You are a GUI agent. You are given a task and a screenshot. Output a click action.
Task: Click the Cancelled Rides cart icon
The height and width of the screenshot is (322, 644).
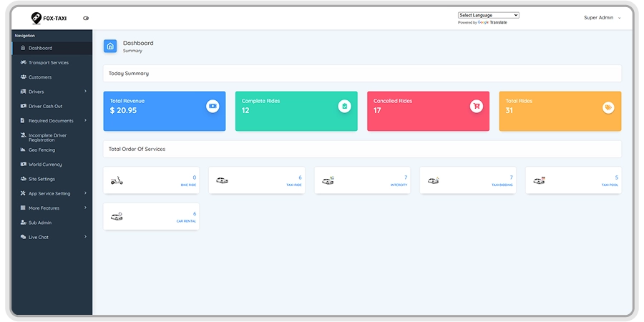pyautogui.click(x=477, y=107)
